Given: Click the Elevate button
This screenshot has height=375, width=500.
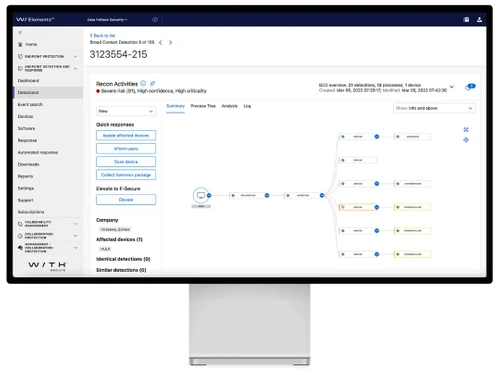Looking at the screenshot, I should tap(126, 200).
